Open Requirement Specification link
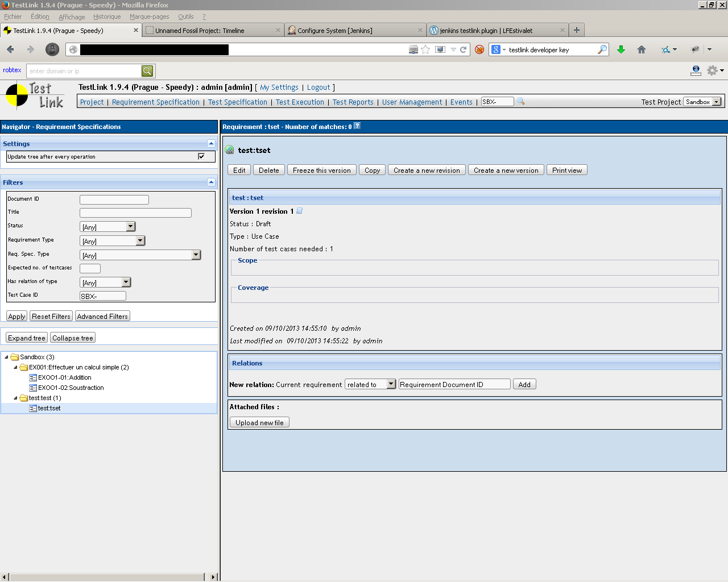 [156, 102]
